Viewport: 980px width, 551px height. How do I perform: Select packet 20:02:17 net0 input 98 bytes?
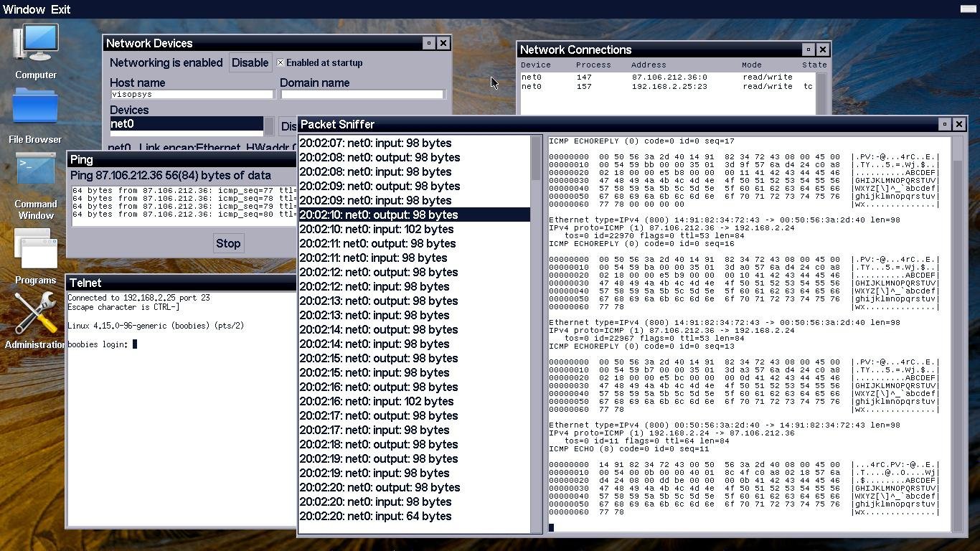tap(415, 430)
